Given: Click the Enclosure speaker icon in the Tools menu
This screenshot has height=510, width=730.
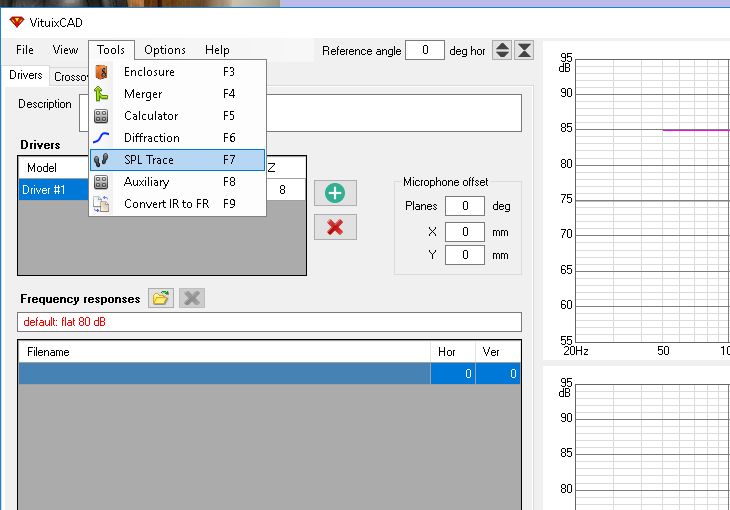Looking at the screenshot, I should pyautogui.click(x=101, y=72).
